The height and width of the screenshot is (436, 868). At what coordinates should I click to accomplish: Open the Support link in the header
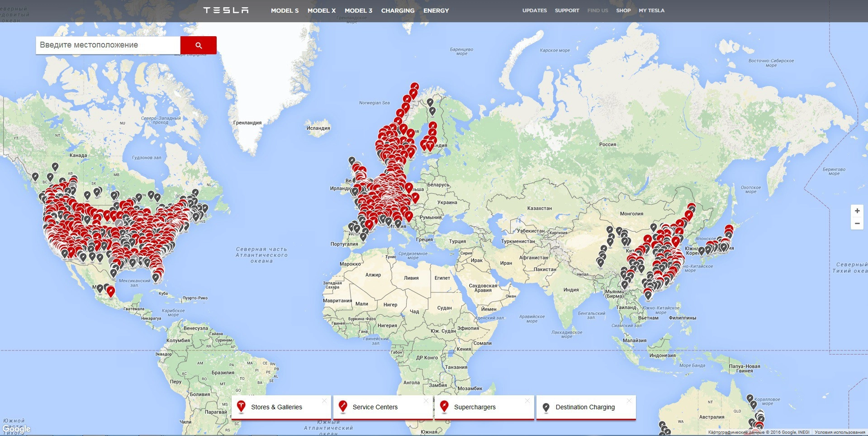click(567, 10)
